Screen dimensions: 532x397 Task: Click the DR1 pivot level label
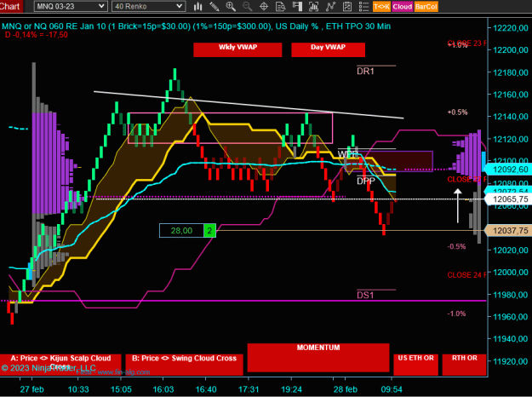(x=365, y=72)
